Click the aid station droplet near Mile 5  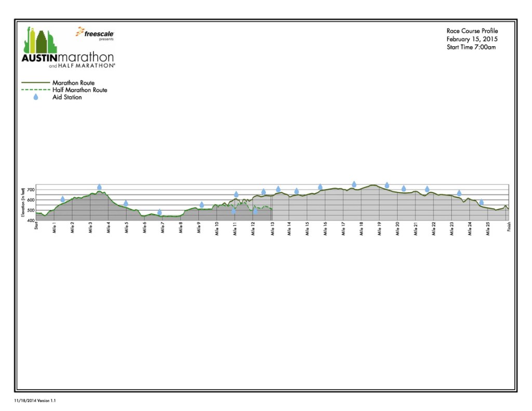tap(126, 203)
